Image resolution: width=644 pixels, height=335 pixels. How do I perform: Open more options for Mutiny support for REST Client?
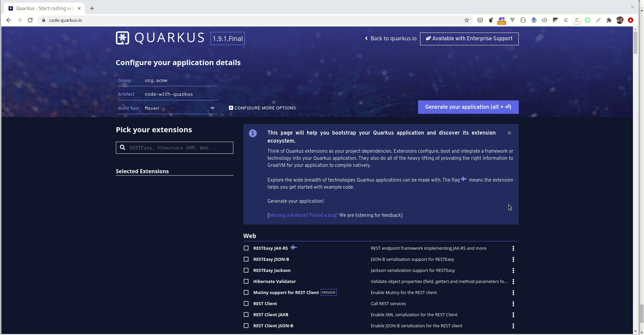point(513,293)
